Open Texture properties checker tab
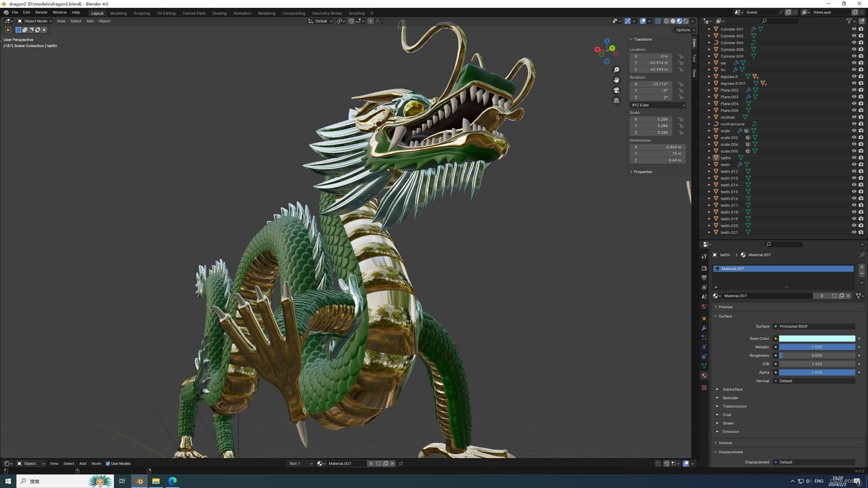The height and width of the screenshot is (488, 868). pyautogui.click(x=704, y=388)
